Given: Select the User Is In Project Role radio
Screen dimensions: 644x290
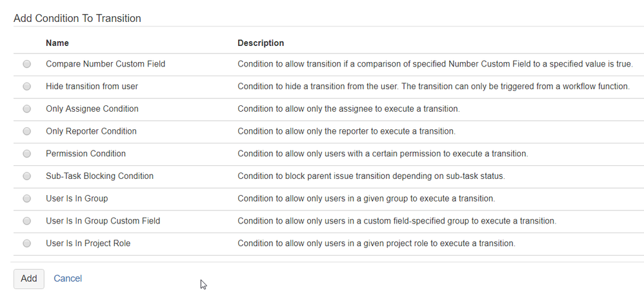Looking at the screenshot, I should coord(26,243).
